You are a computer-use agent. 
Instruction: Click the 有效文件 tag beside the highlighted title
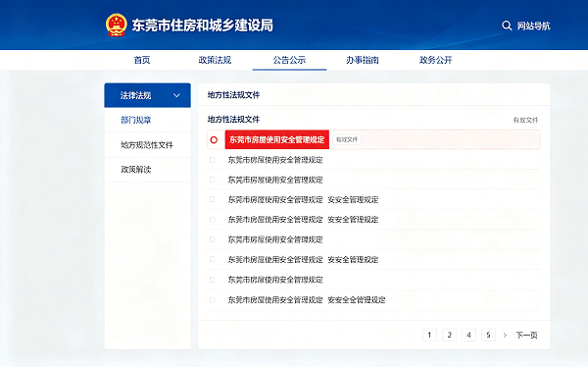[347, 139]
